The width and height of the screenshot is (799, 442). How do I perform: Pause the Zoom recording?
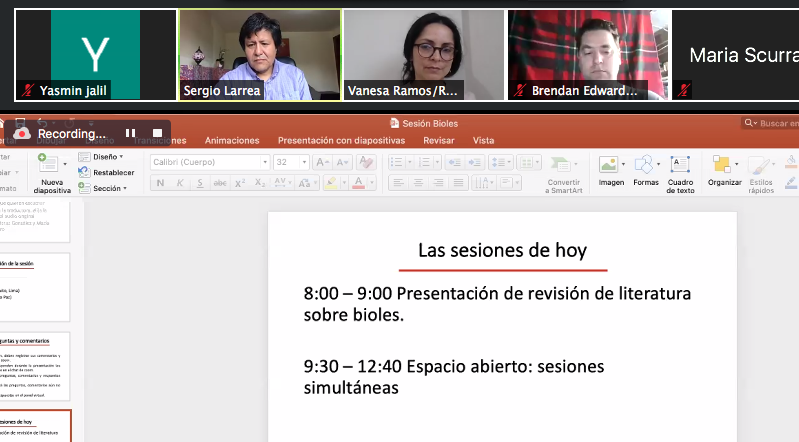[130, 133]
